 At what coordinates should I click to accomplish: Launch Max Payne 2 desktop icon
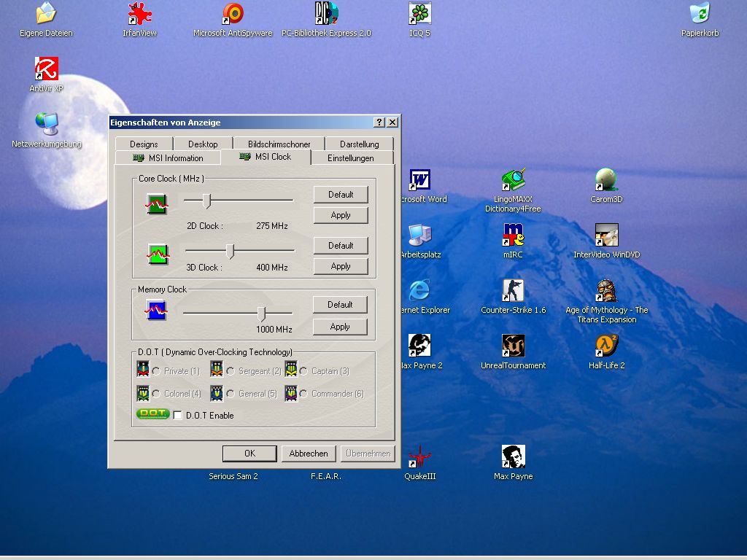tap(419, 346)
